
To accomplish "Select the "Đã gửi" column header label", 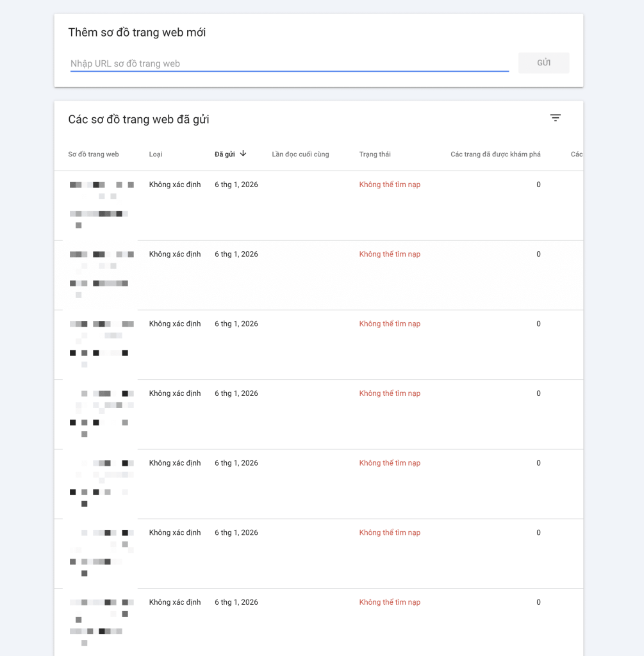I will click(224, 154).
